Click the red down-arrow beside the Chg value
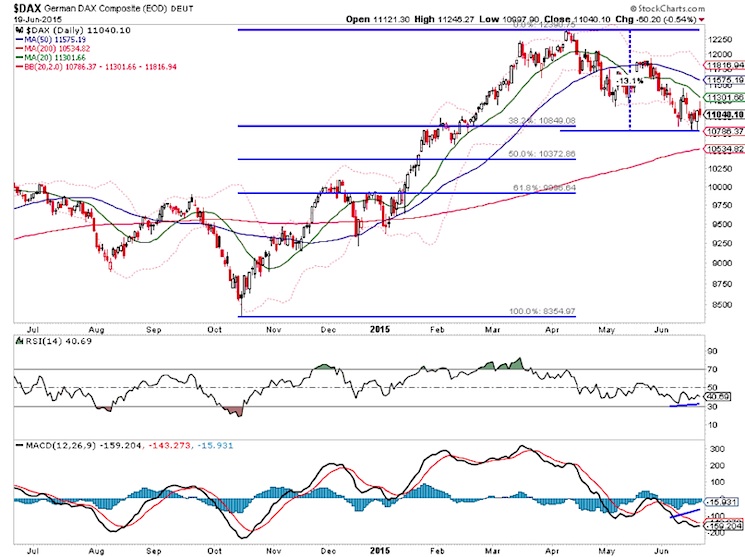Image resolution: width=745 pixels, height=557 pixels. (x=702, y=19)
